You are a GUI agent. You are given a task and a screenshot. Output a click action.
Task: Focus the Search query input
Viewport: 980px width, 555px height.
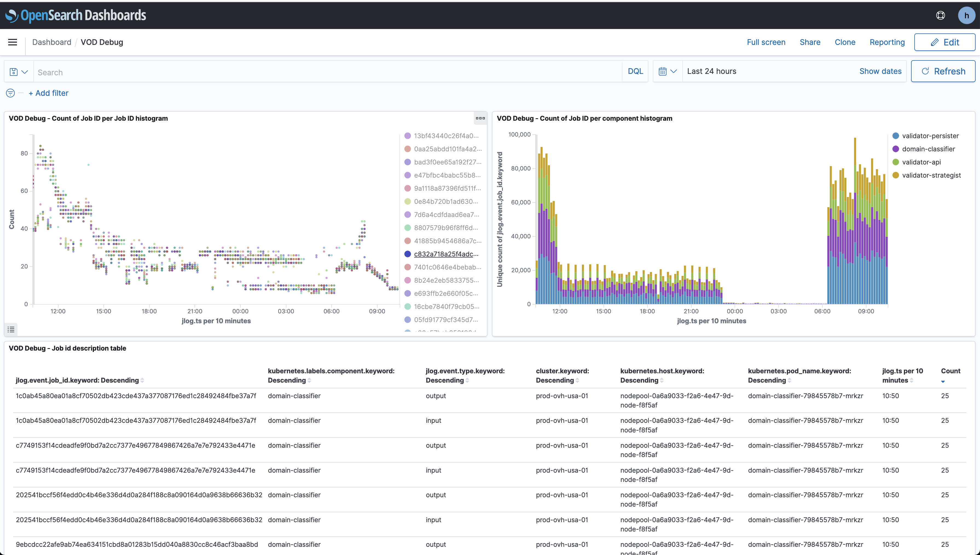pos(328,72)
